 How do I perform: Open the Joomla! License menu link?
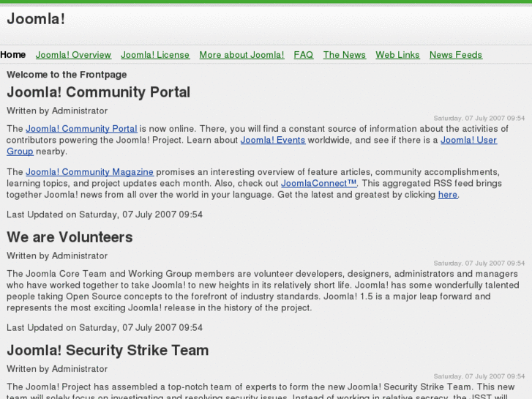tap(155, 55)
